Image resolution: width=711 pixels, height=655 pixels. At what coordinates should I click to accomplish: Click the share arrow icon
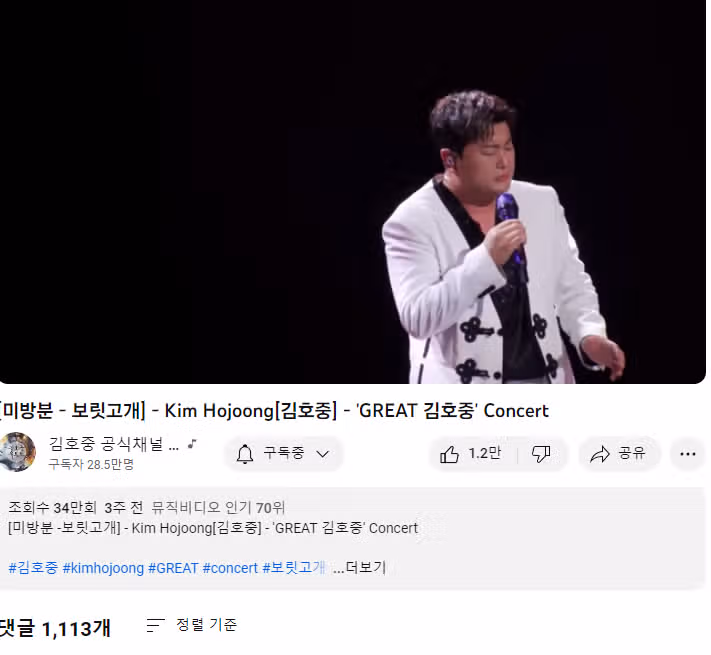click(x=600, y=454)
